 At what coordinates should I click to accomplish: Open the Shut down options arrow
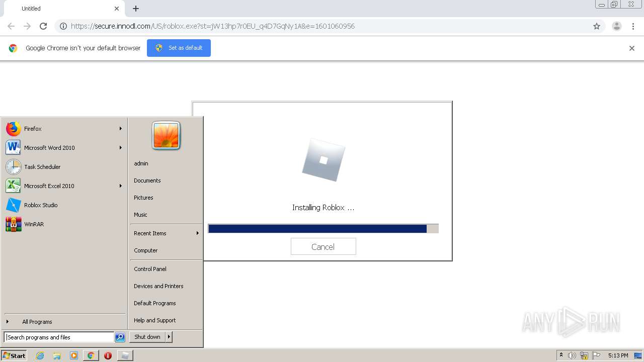coord(169,337)
